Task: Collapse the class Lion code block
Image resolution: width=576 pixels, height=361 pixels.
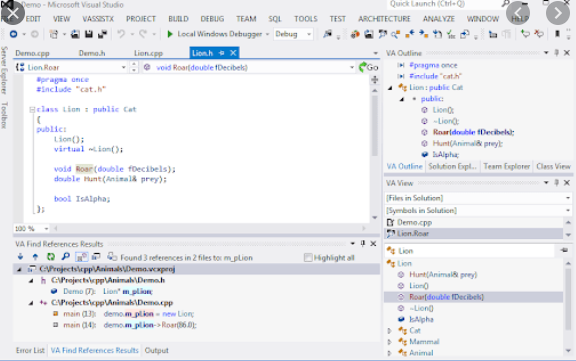Action: click(x=32, y=109)
